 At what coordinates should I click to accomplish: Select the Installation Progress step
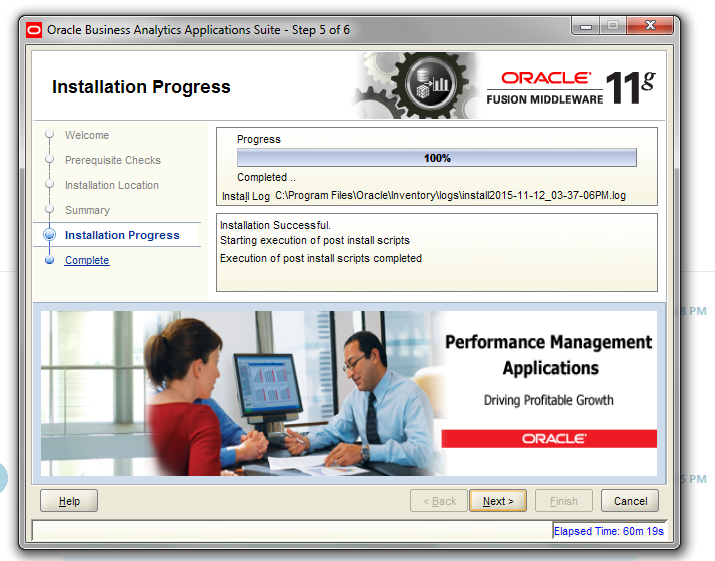click(x=122, y=235)
